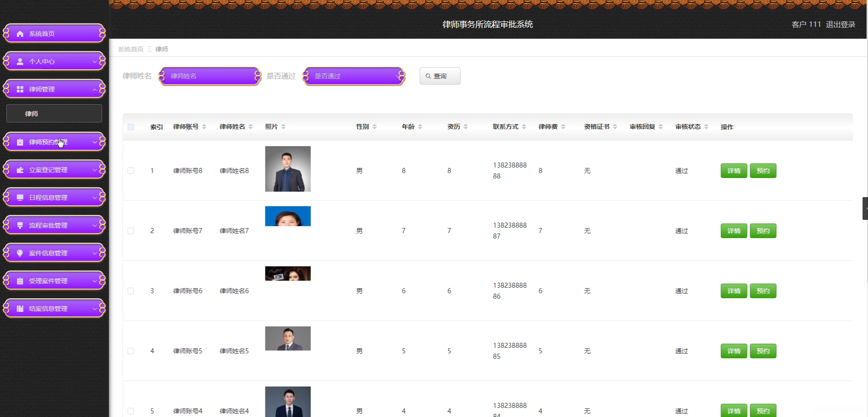
Task: Click the icon beside 立案登记管理
Action: pos(20,170)
